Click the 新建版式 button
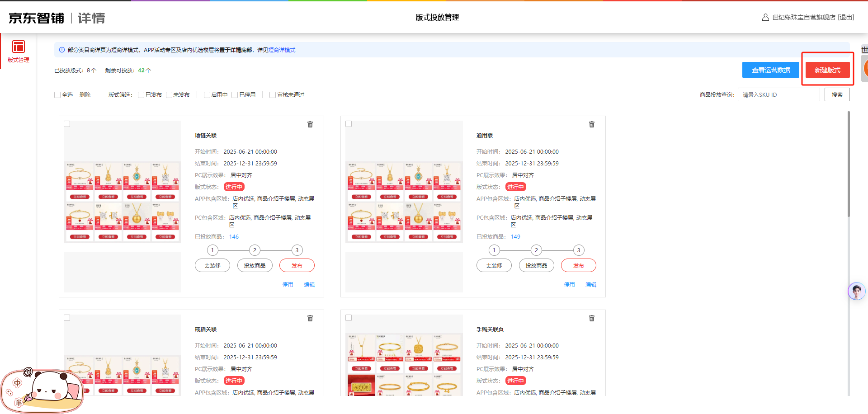868x414 pixels. click(827, 70)
